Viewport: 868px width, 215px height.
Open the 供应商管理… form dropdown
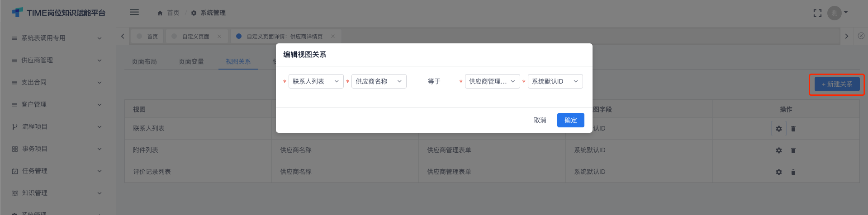tap(493, 81)
